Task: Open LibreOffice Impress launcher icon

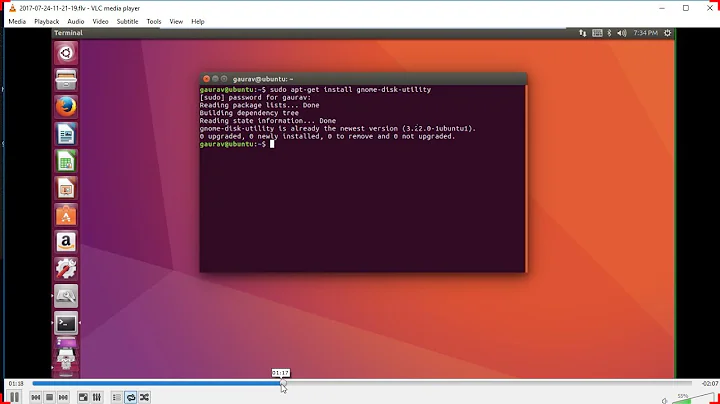Action: [66, 188]
